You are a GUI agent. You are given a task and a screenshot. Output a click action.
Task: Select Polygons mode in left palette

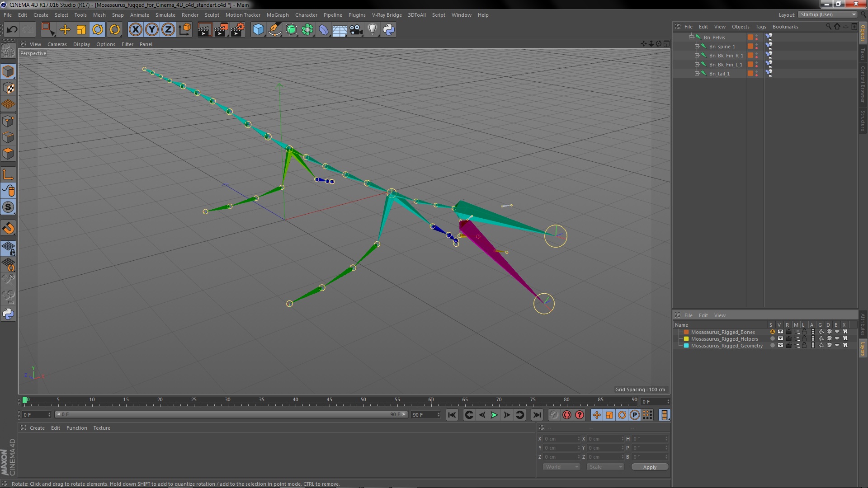8,154
